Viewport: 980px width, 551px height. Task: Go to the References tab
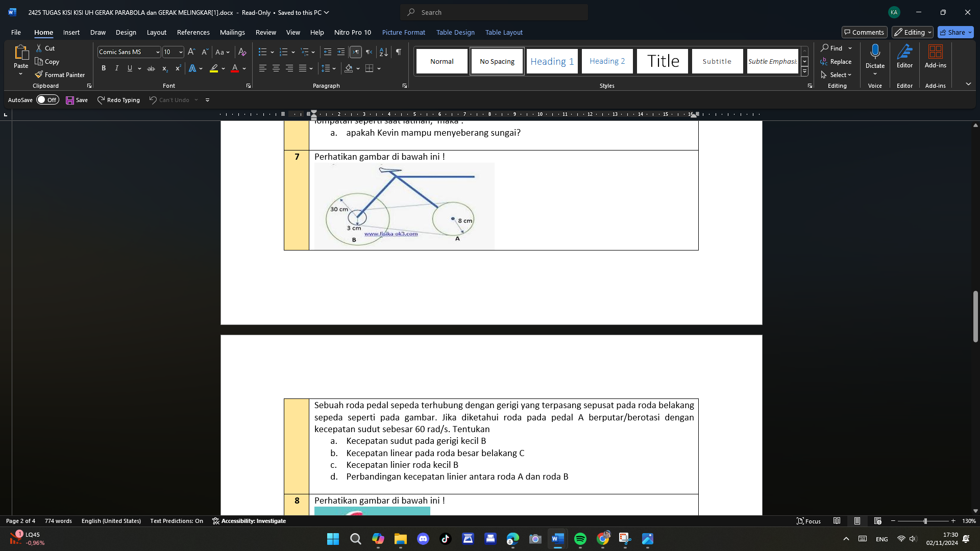pyautogui.click(x=193, y=32)
